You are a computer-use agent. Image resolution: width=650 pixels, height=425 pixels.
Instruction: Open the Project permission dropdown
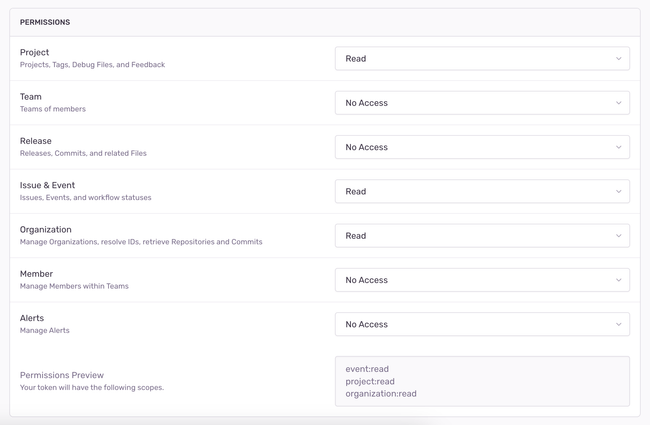481,59
